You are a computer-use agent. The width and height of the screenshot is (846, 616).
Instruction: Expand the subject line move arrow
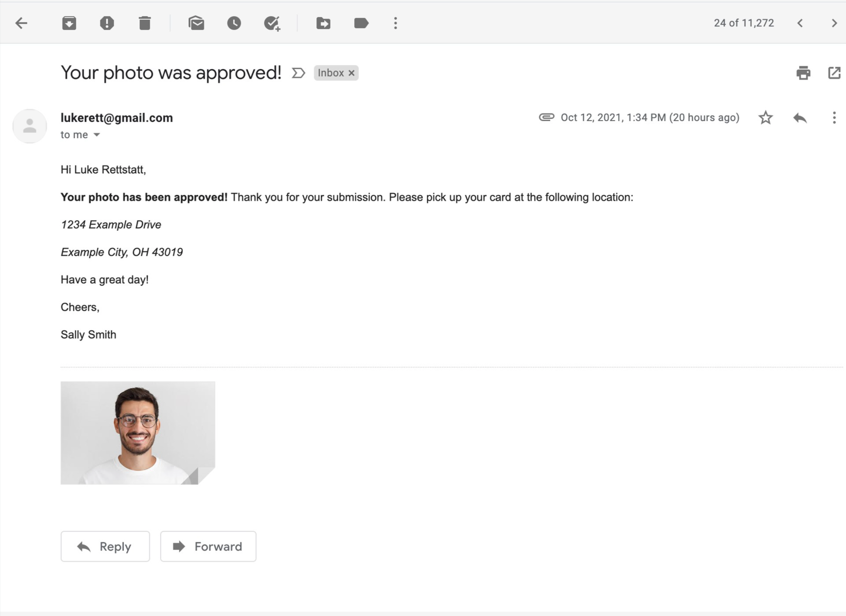[x=298, y=73]
